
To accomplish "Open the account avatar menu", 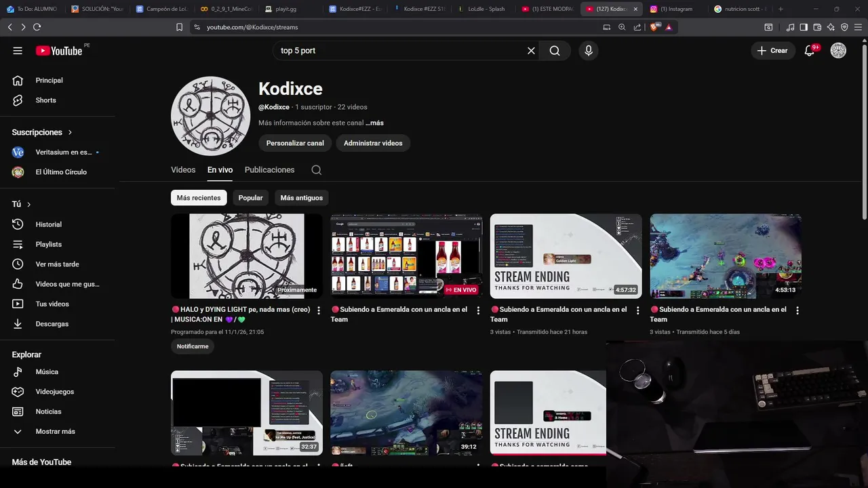I will click(838, 51).
